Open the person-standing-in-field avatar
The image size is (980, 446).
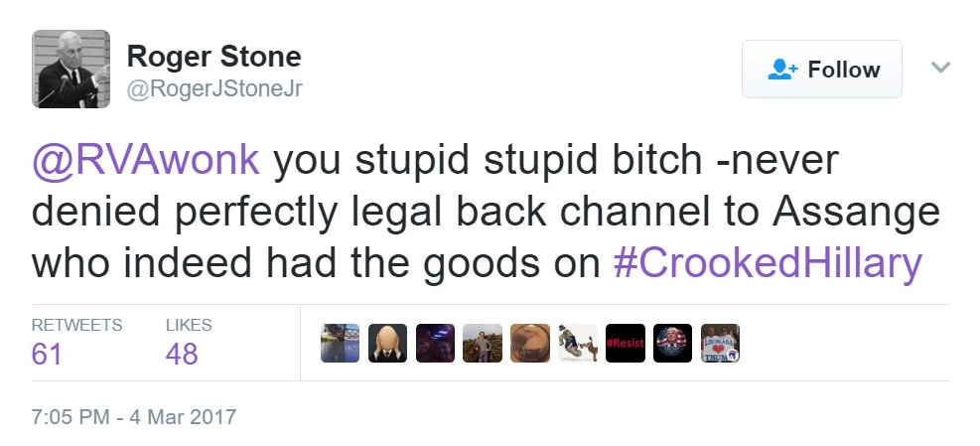pos(483,343)
